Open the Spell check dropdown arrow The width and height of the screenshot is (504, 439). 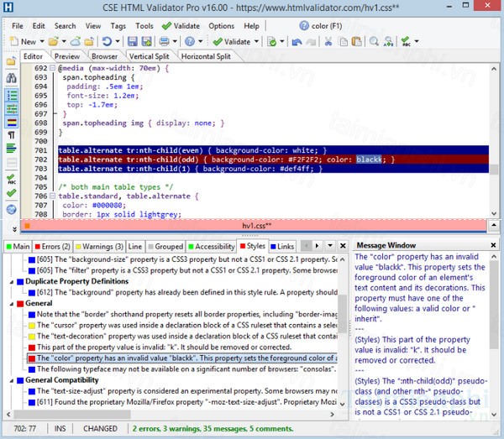(417, 41)
